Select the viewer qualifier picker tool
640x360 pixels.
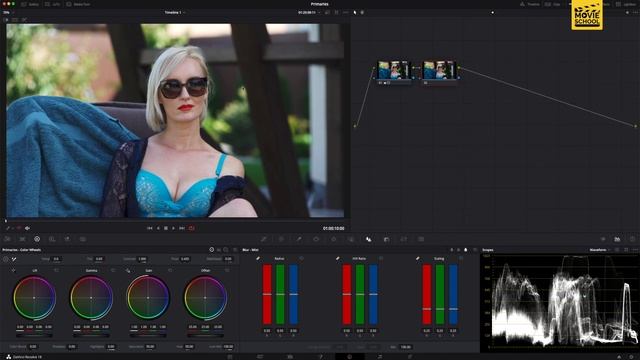(x=7, y=228)
